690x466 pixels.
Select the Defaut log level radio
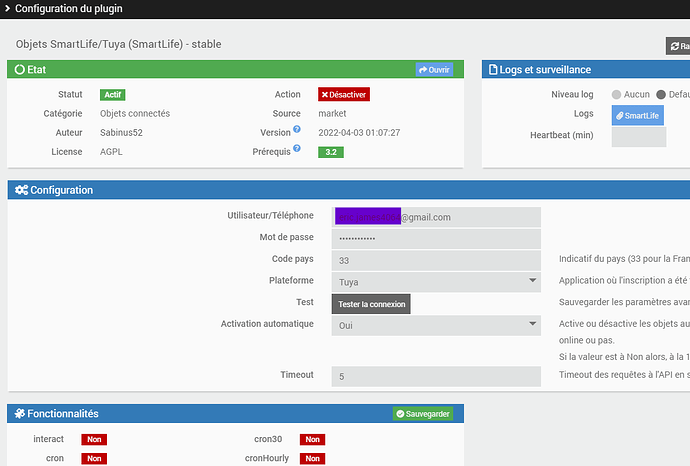pos(661,95)
